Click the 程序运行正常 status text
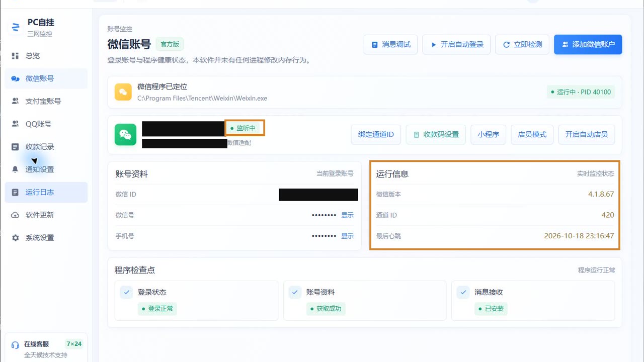The height and width of the screenshot is (362, 644). (597, 270)
